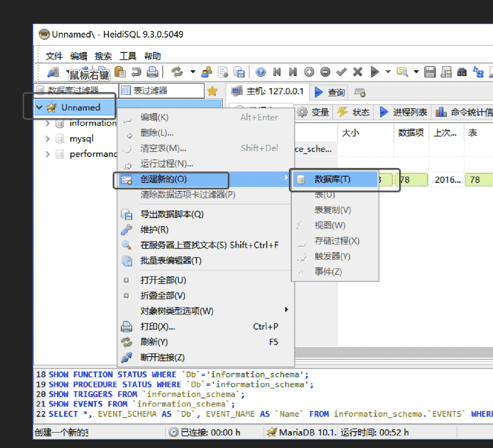Open the 搜索 menu
The height and width of the screenshot is (448, 493).
tap(103, 56)
